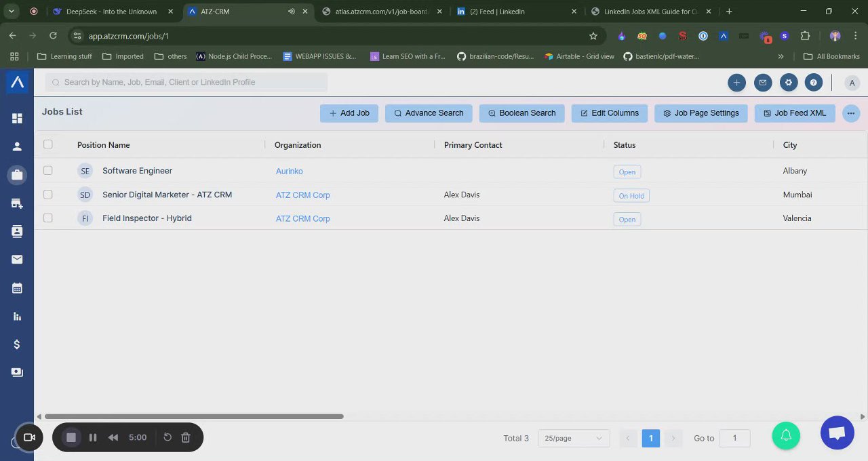Open the email envelope icon in sidebar
Viewport: 868px width, 461px height.
tap(17, 260)
